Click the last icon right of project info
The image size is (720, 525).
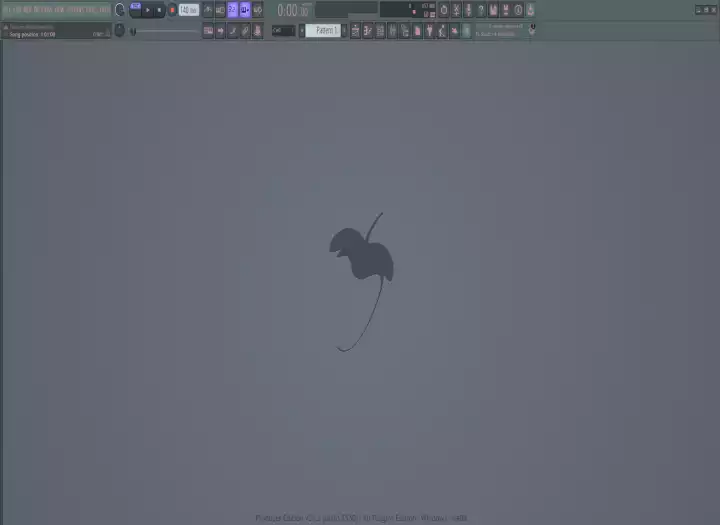click(x=530, y=10)
